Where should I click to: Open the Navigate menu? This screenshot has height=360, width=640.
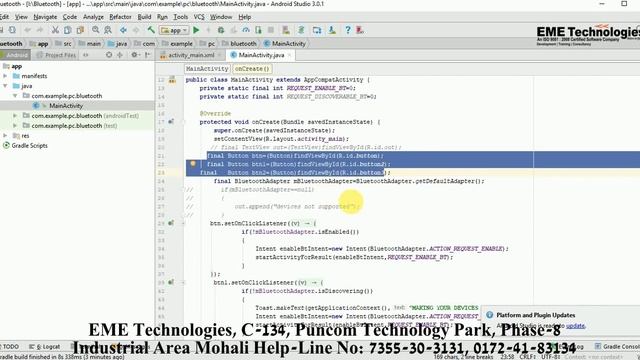[x=45, y=17]
